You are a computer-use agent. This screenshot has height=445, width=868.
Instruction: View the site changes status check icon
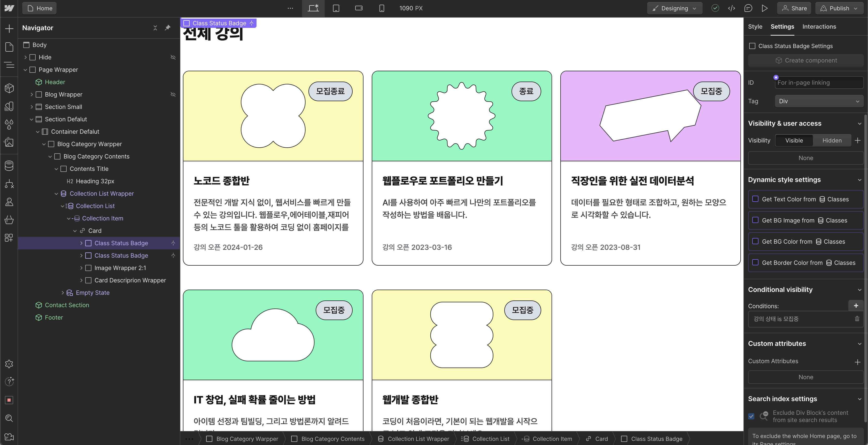715,8
